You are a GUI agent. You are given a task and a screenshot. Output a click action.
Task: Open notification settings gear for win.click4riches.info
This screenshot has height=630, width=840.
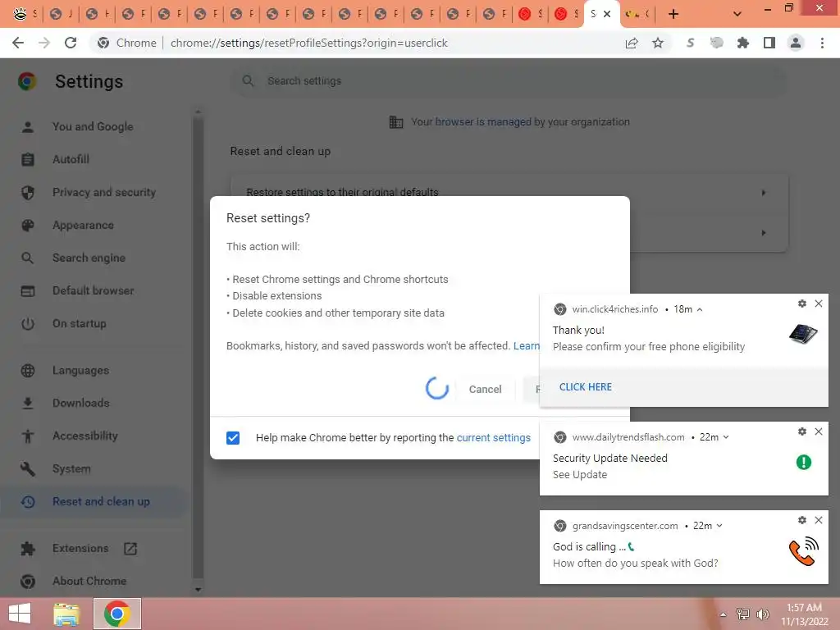tap(802, 304)
